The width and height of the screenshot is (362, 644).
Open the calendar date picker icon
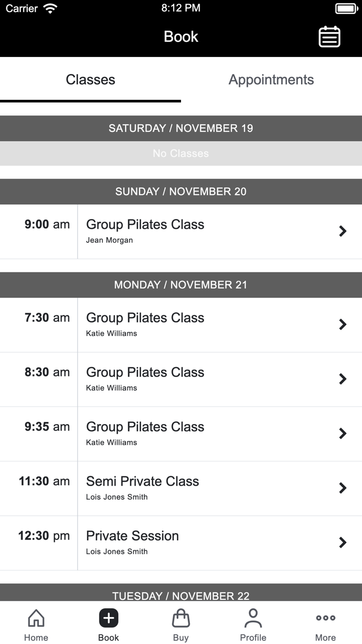(330, 37)
